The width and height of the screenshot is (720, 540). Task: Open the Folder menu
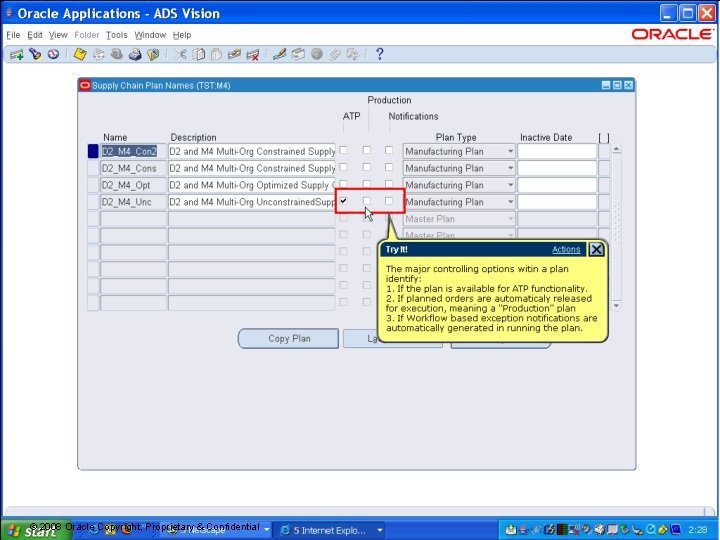click(x=86, y=35)
